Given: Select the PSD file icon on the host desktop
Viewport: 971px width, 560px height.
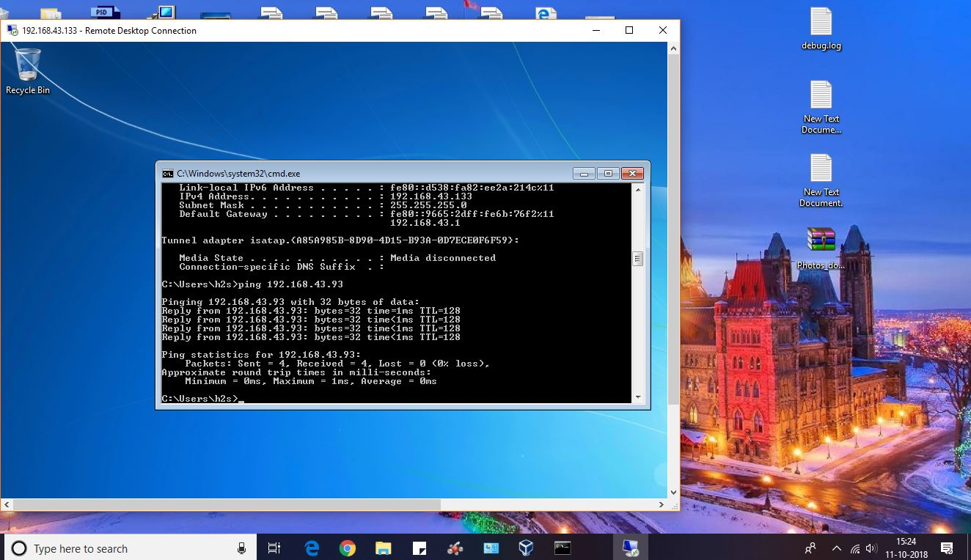Looking at the screenshot, I should (x=106, y=12).
